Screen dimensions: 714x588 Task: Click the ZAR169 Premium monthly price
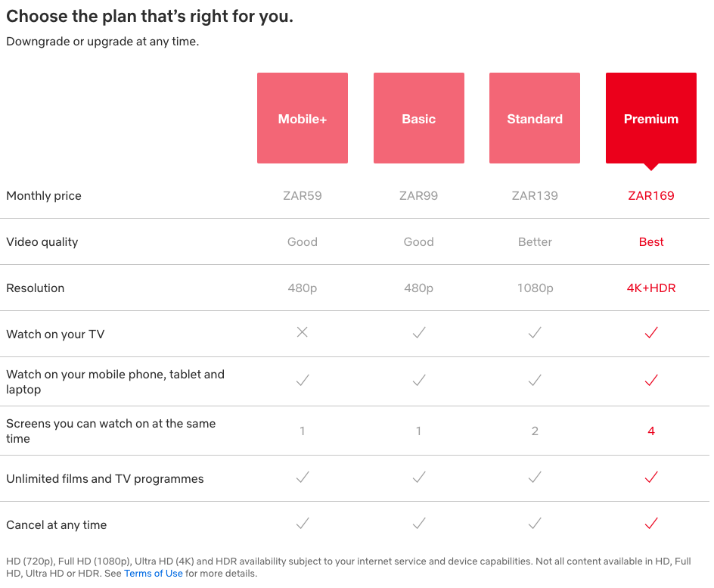point(650,195)
